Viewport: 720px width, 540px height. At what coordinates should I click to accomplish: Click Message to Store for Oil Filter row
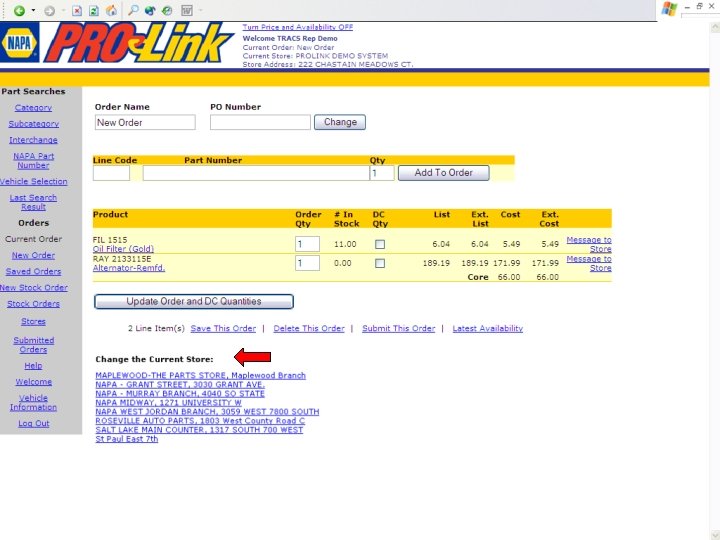click(x=589, y=244)
